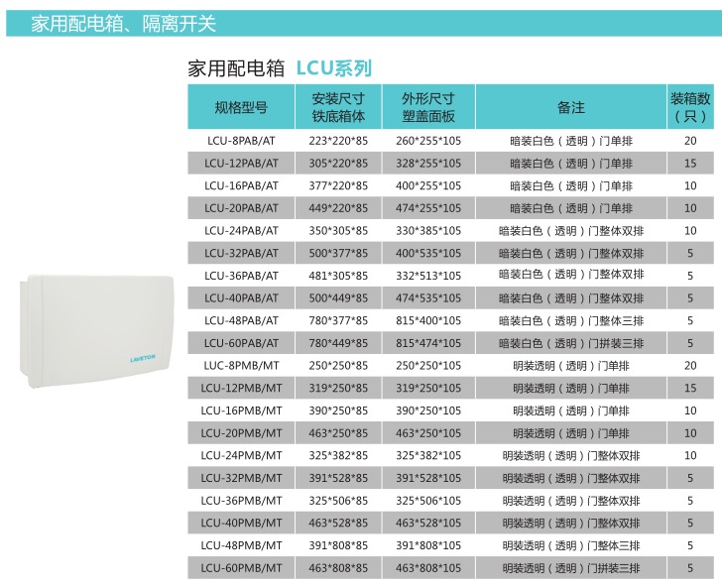
Task: Select the LCU-12PAB/AT model cell
Action: click(241, 164)
